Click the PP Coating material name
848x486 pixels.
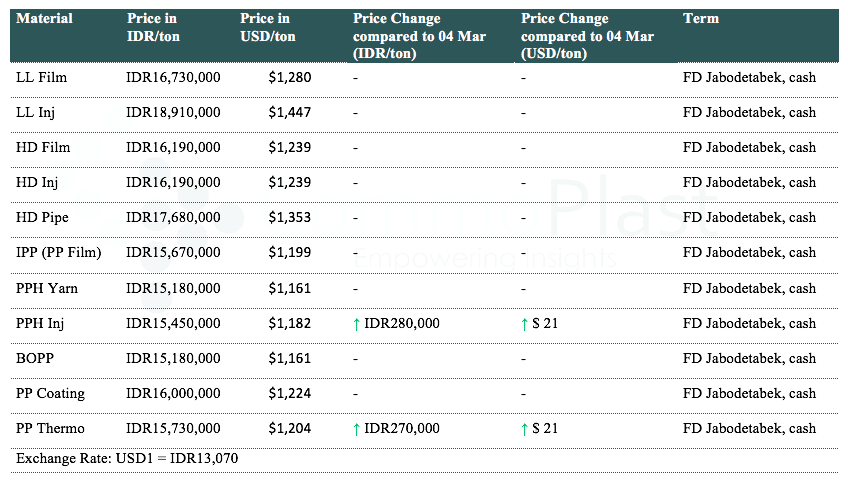tap(51, 393)
